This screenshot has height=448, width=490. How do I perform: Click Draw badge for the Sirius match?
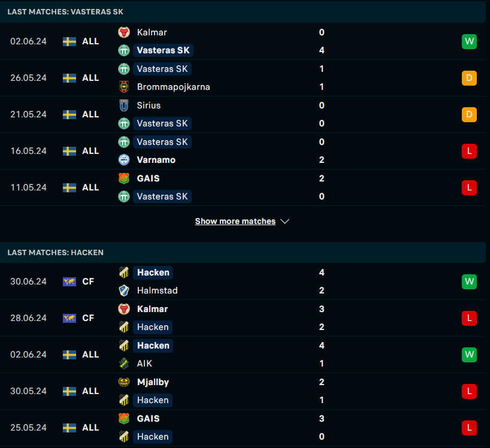point(469,114)
